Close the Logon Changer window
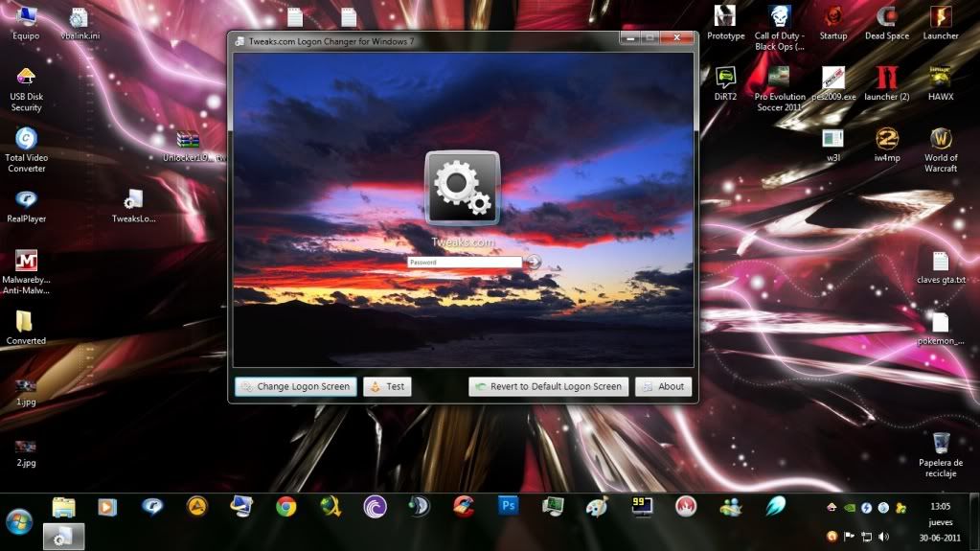 click(677, 38)
